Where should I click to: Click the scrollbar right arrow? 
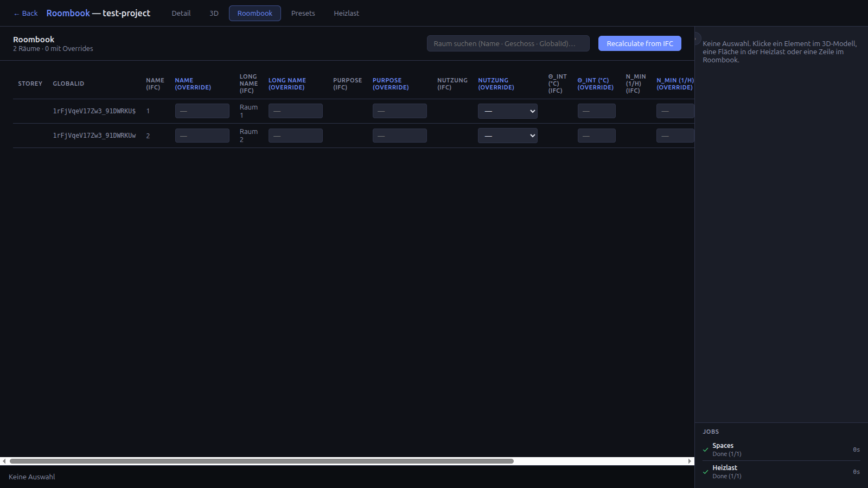(690, 461)
